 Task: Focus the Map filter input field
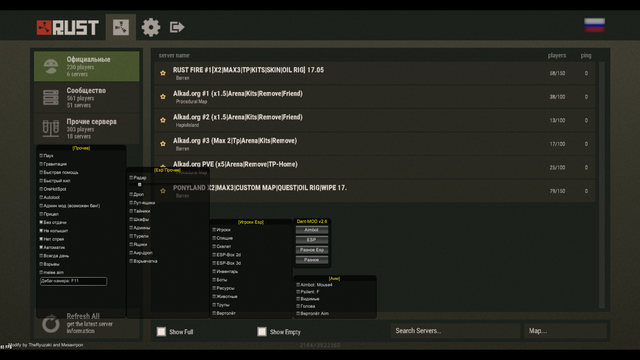coord(565,331)
